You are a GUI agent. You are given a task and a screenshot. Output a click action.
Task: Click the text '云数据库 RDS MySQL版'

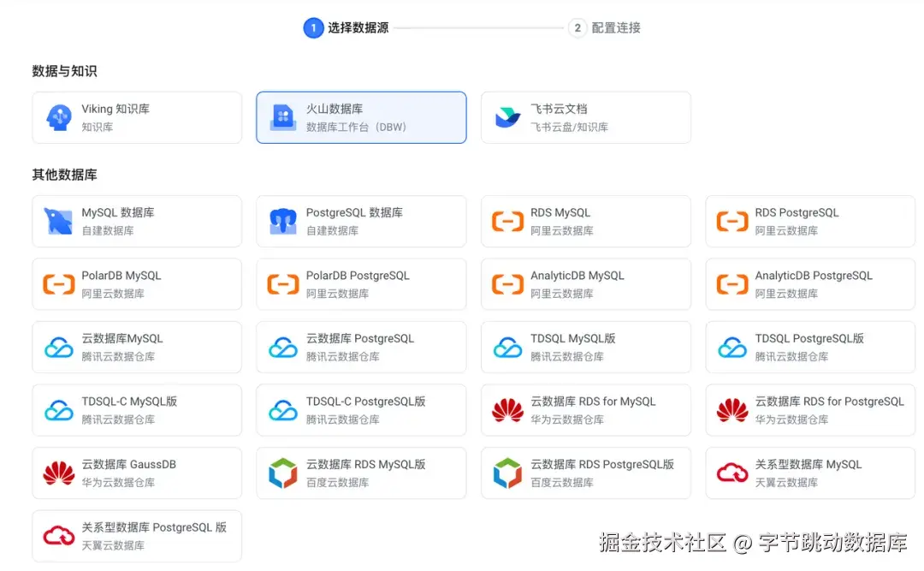[366, 464]
